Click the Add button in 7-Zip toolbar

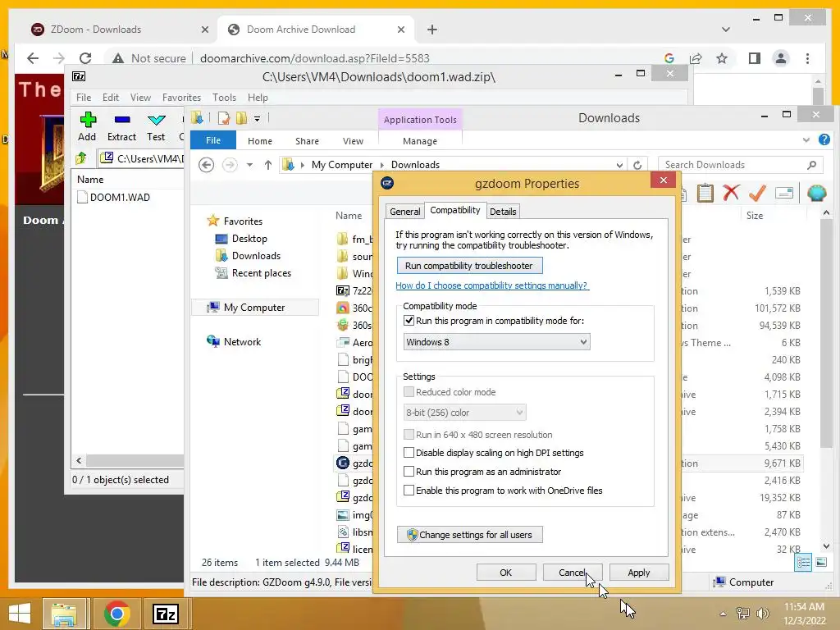tap(87, 126)
